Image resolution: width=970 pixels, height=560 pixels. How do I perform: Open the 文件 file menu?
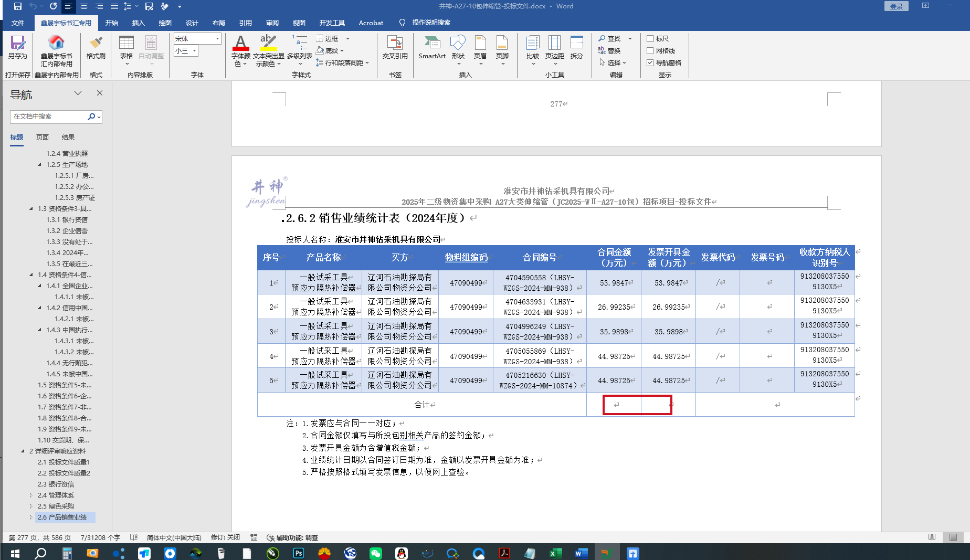[18, 23]
